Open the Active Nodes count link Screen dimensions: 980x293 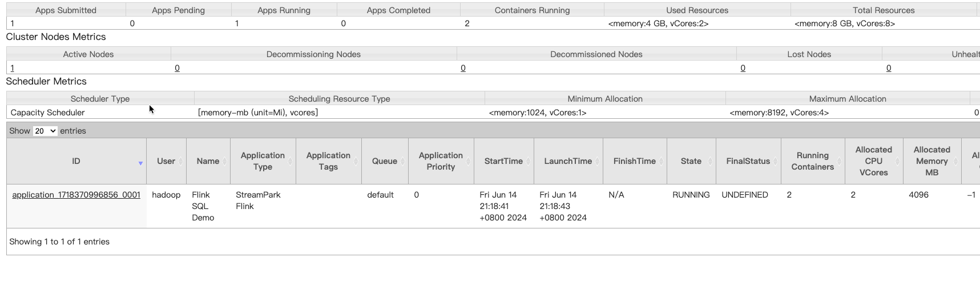pyautogui.click(x=12, y=68)
